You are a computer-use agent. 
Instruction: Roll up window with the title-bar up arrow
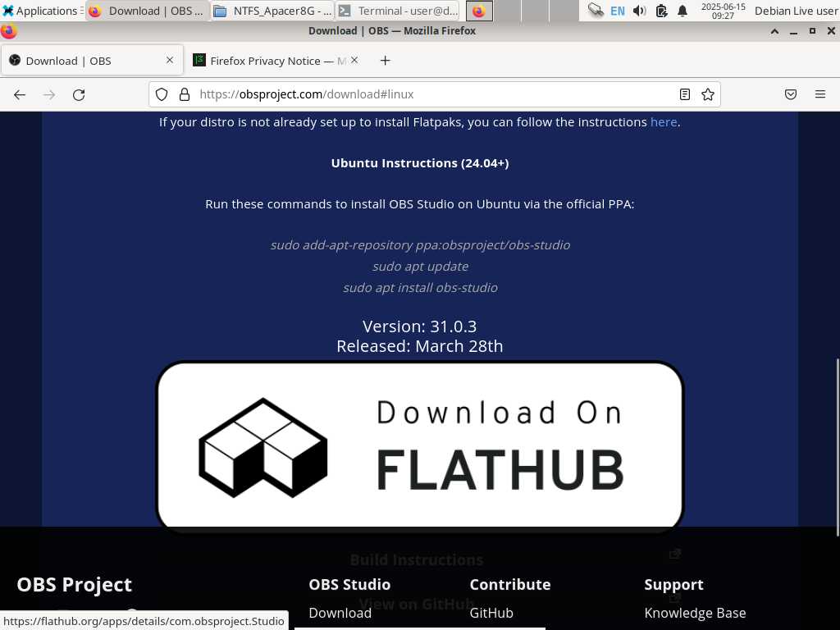(774, 31)
